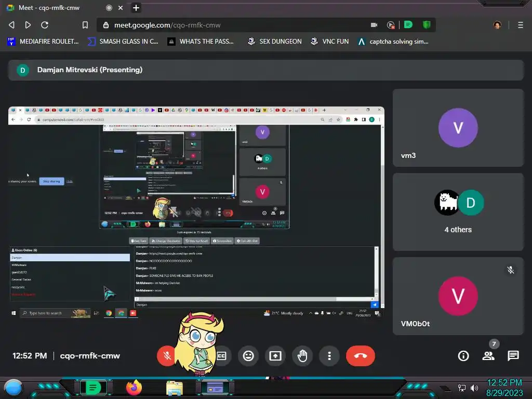Reload the Meet page
This screenshot has height=399, width=532.
(45, 25)
